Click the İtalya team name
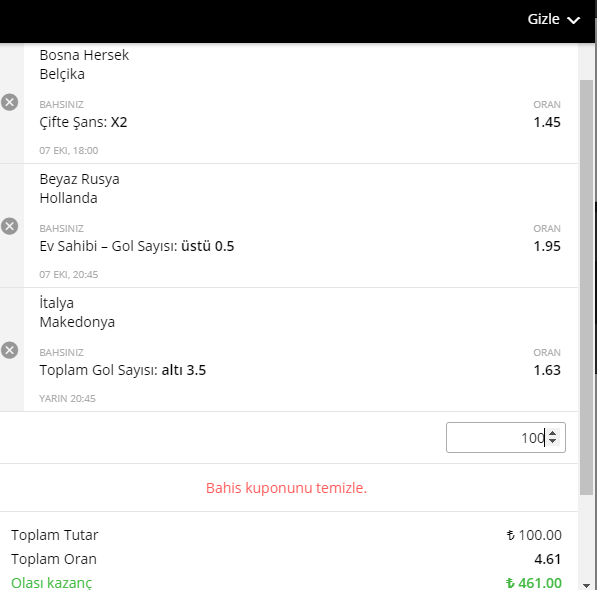Image resolution: width=597 pixels, height=590 pixels. pyautogui.click(x=56, y=303)
